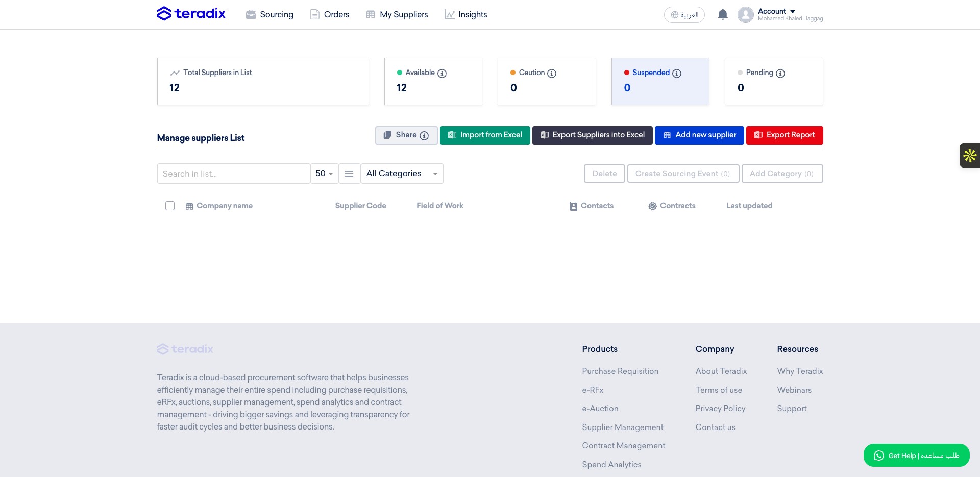Click the info icon on Share button
Viewport: 980px width, 477px height.
424,135
